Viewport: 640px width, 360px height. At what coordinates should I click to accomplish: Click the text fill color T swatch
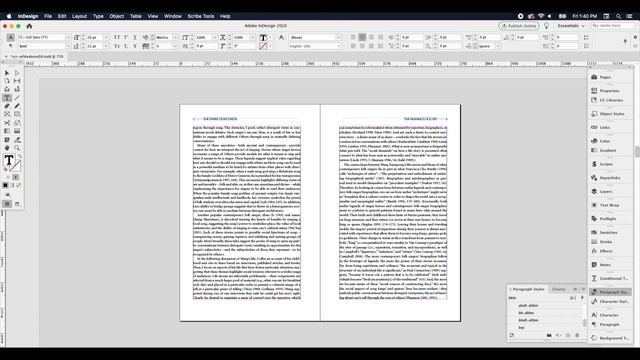click(263, 37)
